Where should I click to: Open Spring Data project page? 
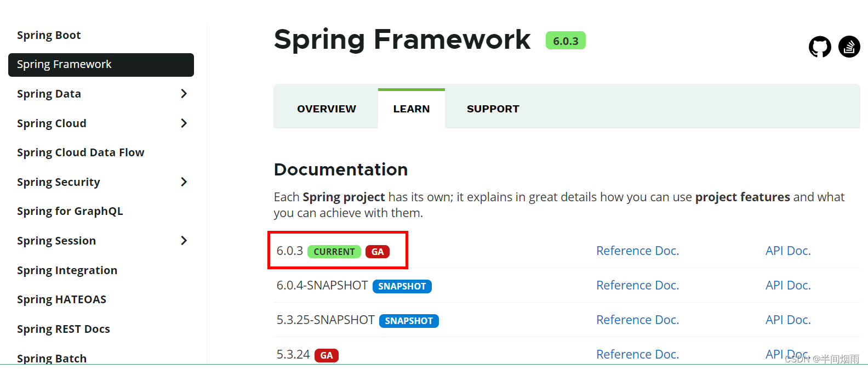(x=49, y=94)
